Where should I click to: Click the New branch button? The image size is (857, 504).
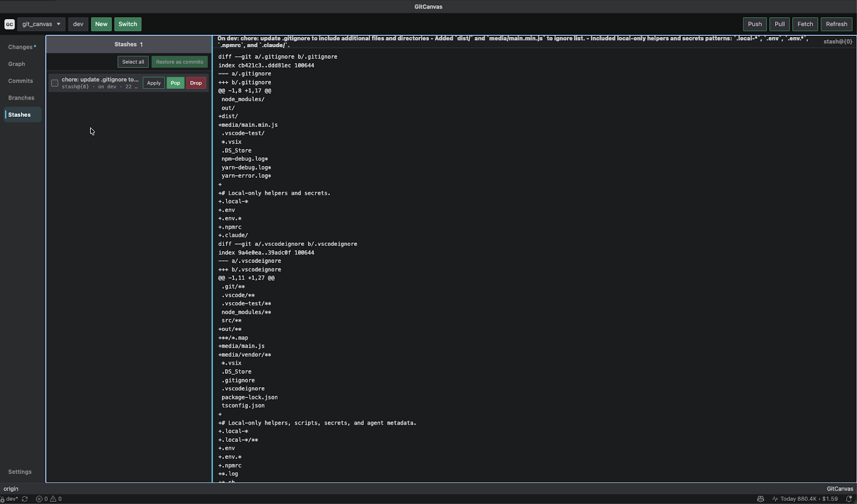tap(101, 24)
